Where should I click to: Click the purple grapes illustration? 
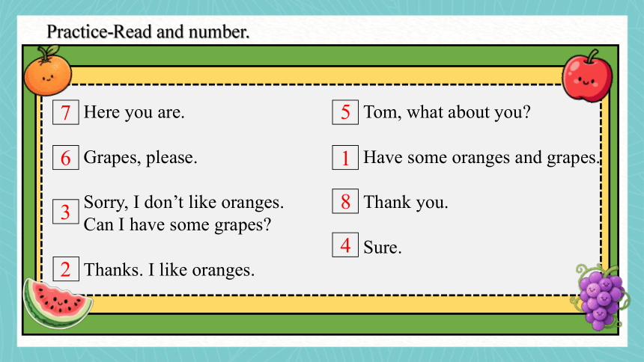coord(601,297)
